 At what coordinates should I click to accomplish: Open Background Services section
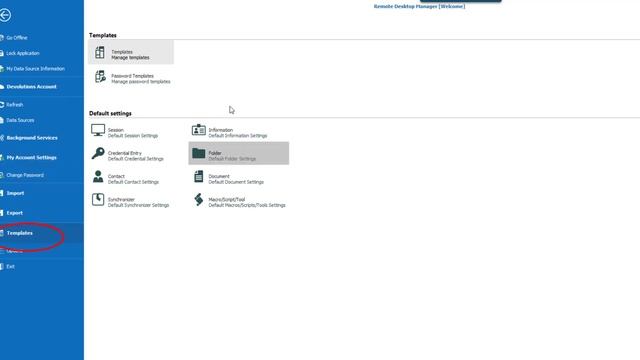pos(32,138)
